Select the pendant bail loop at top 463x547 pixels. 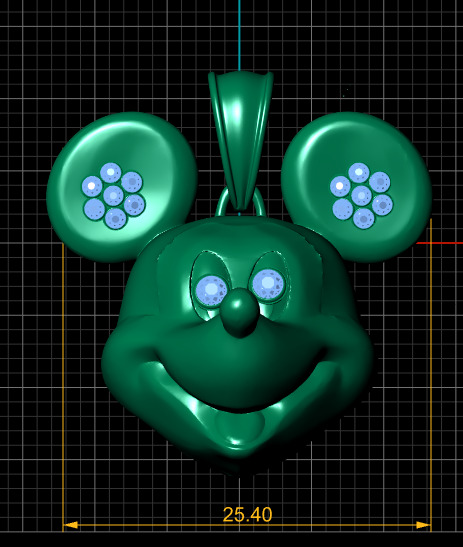coord(241,140)
